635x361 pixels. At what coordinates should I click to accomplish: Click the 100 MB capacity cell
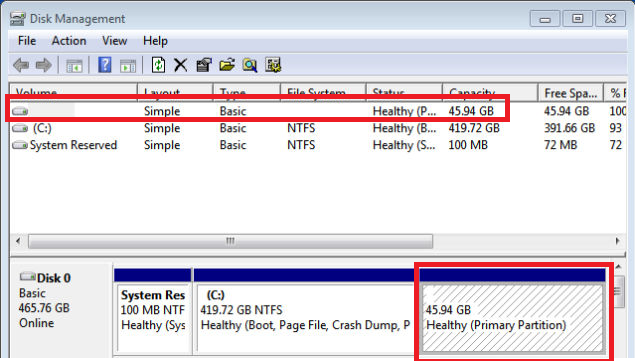tap(468, 145)
